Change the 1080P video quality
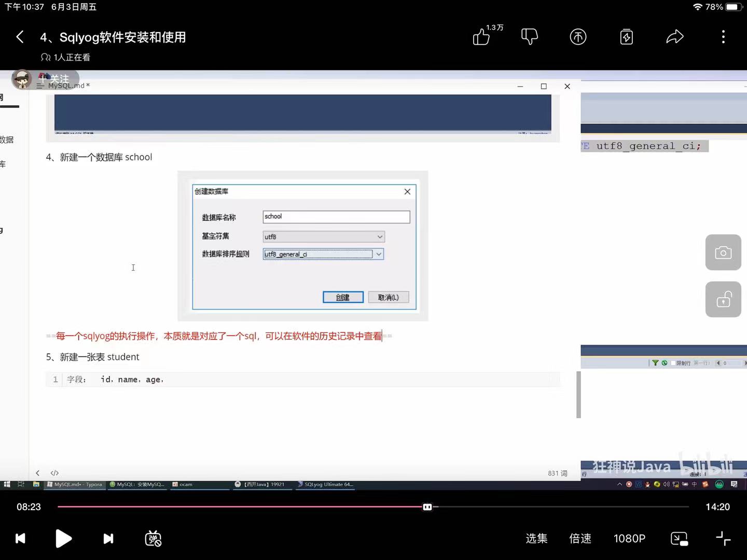The width and height of the screenshot is (747, 560). point(629,539)
